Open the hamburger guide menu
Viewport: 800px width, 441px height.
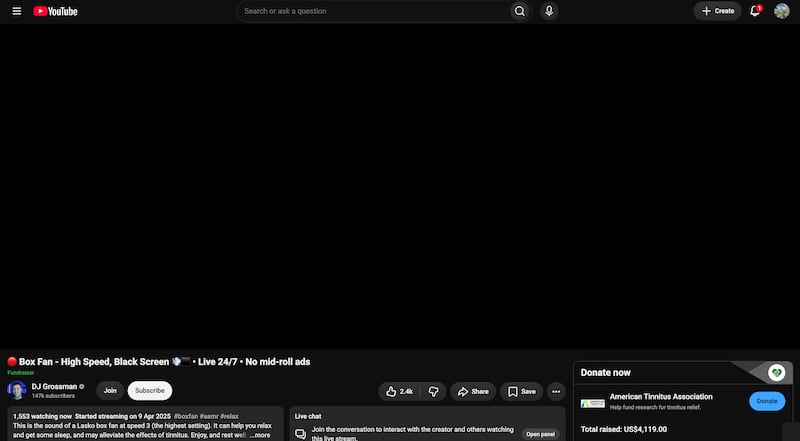(17, 11)
